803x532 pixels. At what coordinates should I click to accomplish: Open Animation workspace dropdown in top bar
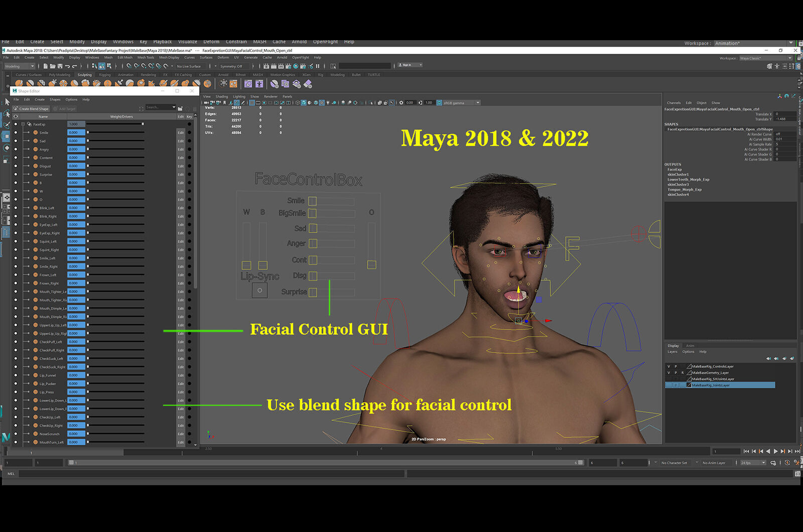754,43
